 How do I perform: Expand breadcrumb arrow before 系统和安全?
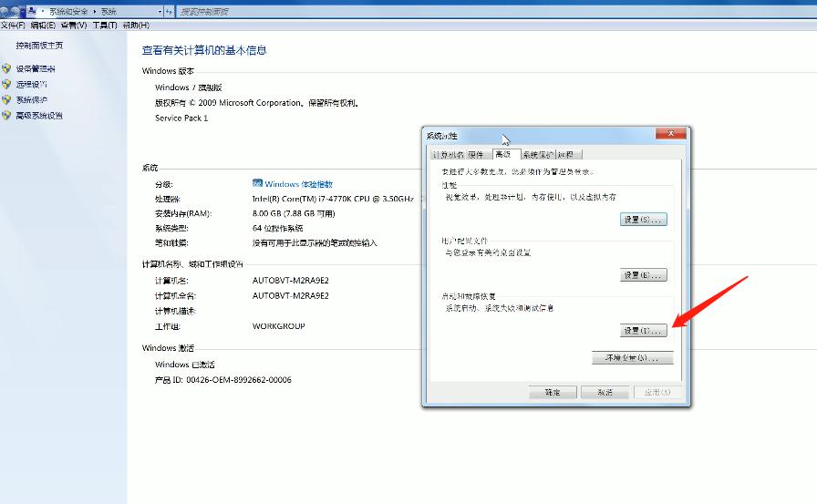43,12
